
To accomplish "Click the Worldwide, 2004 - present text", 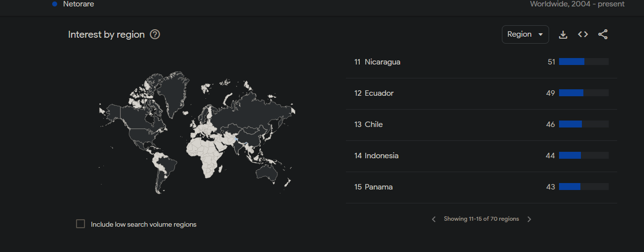I will (x=577, y=4).
